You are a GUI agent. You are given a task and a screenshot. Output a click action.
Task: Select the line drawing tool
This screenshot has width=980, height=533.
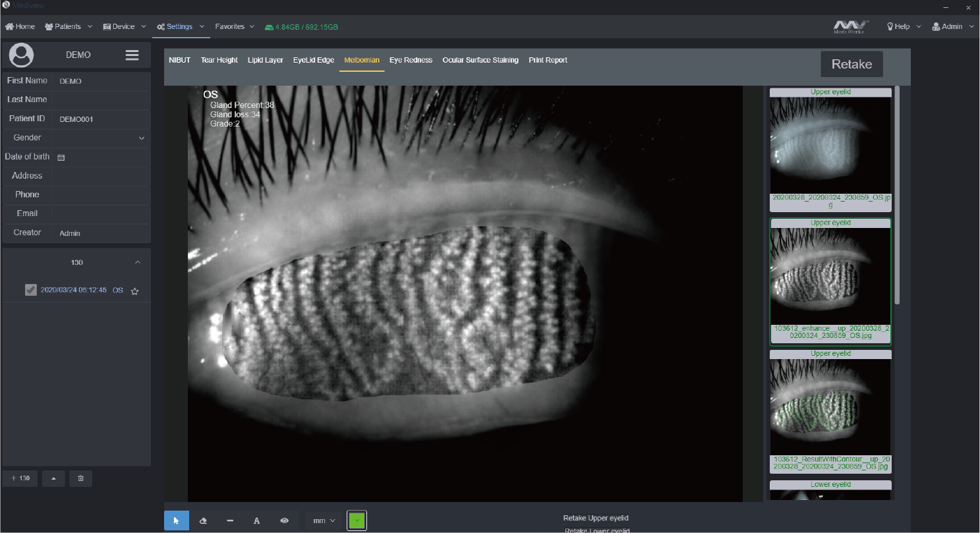click(x=230, y=520)
